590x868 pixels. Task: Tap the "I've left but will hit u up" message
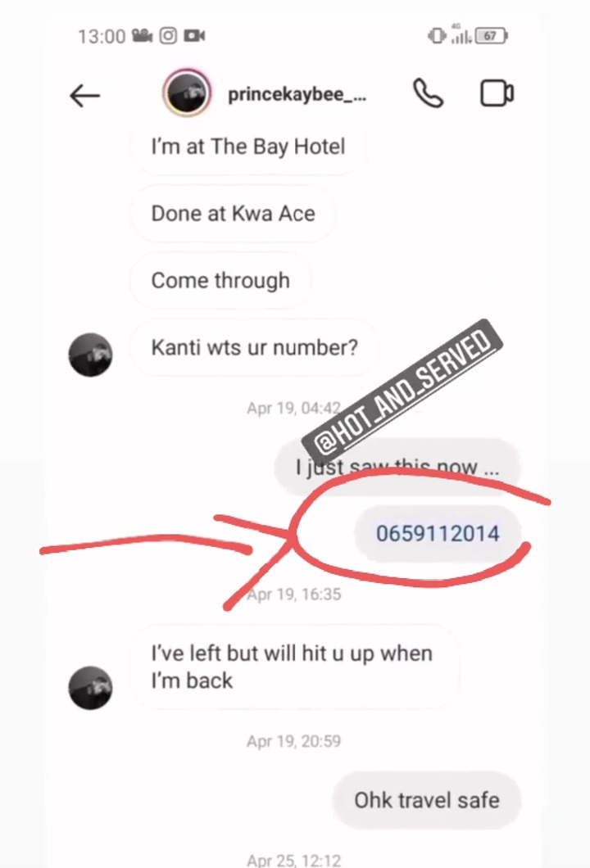293,667
